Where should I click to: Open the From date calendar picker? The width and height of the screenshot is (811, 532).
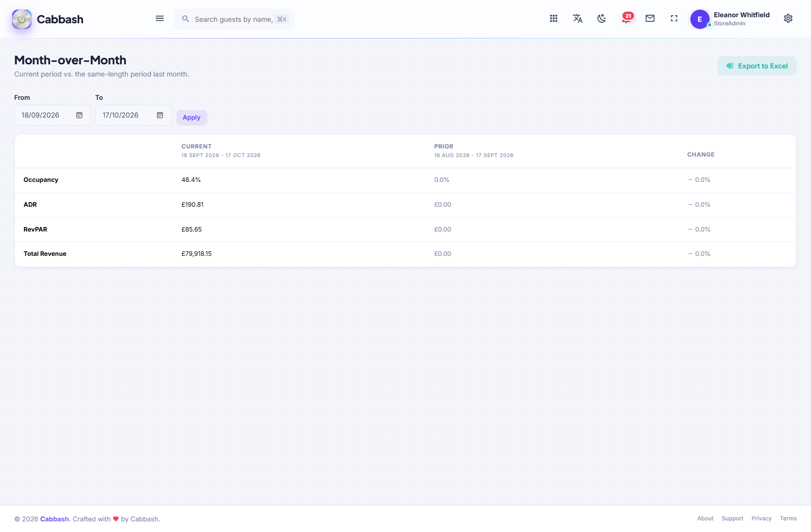coord(80,116)
